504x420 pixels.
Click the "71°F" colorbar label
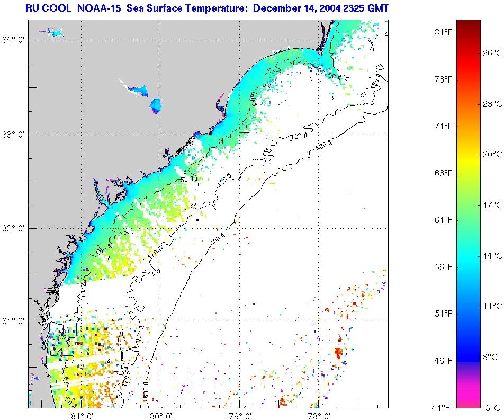click(x=444, y=126)
